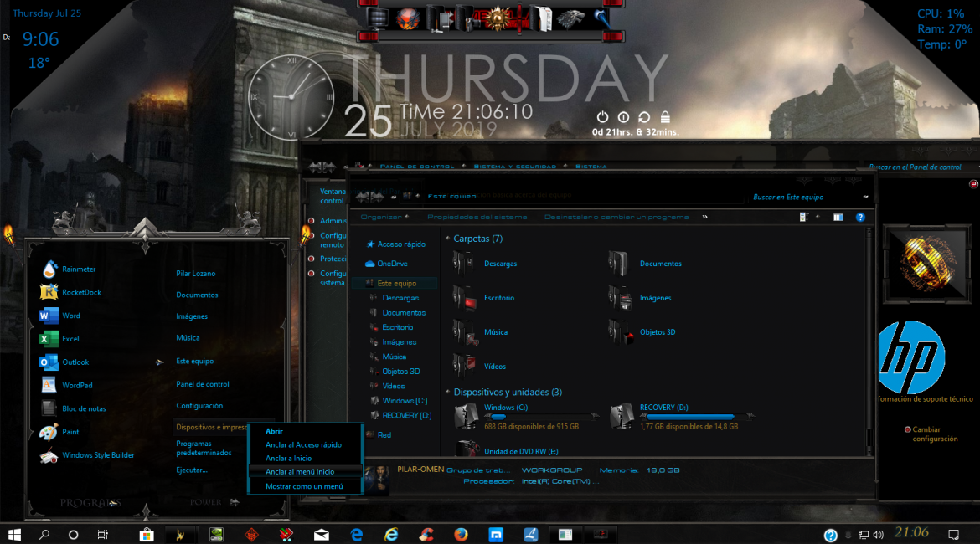Show more toolbar commands with the » chevron

[704, 217]
